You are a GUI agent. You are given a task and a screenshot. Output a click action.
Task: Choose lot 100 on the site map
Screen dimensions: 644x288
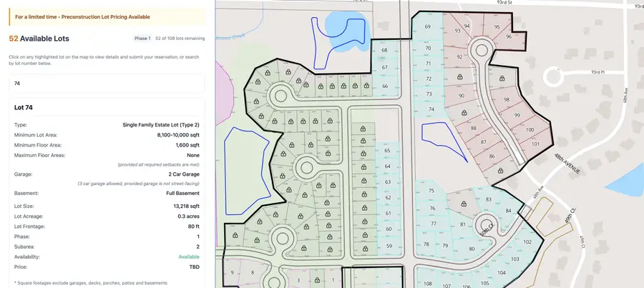click(530, 129)
